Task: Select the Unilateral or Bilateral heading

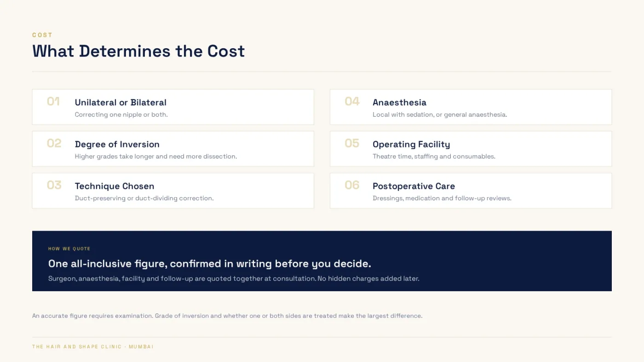Action: tap(121, 102)
